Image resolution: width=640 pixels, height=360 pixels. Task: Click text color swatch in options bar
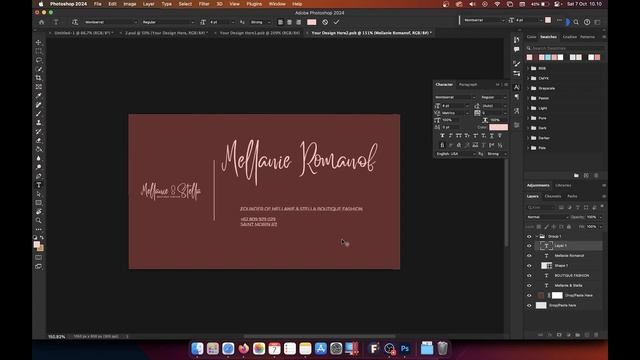311,22
